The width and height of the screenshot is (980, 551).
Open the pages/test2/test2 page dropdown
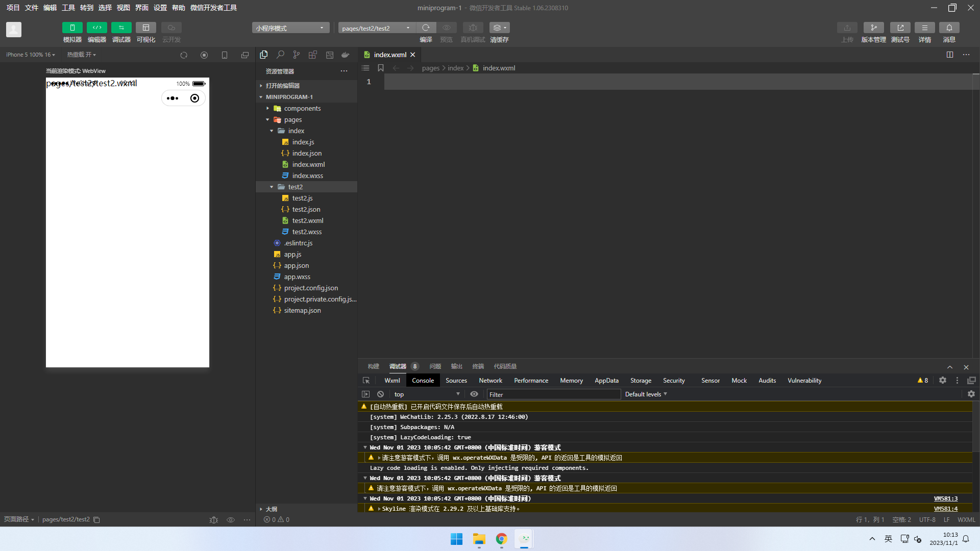[376, 28]
